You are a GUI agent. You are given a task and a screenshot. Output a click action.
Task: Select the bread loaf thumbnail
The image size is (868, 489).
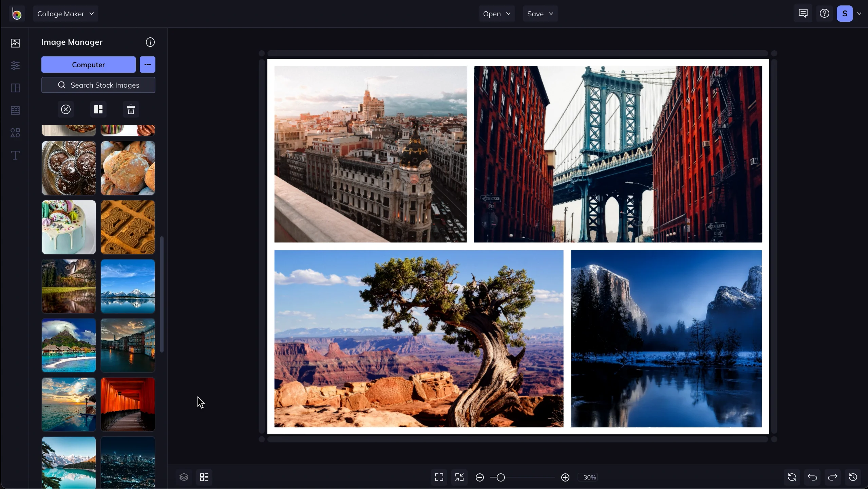(x=128, y=168)
